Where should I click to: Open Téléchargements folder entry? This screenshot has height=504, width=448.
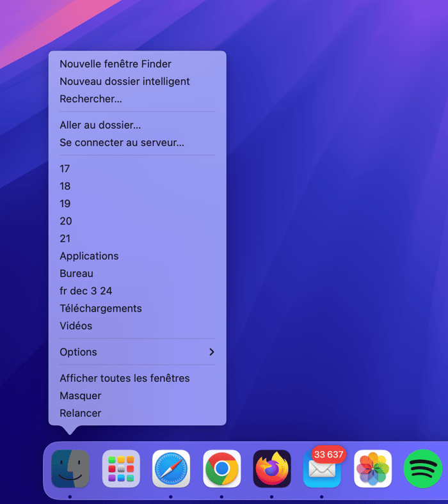click(x=138, y=308)
